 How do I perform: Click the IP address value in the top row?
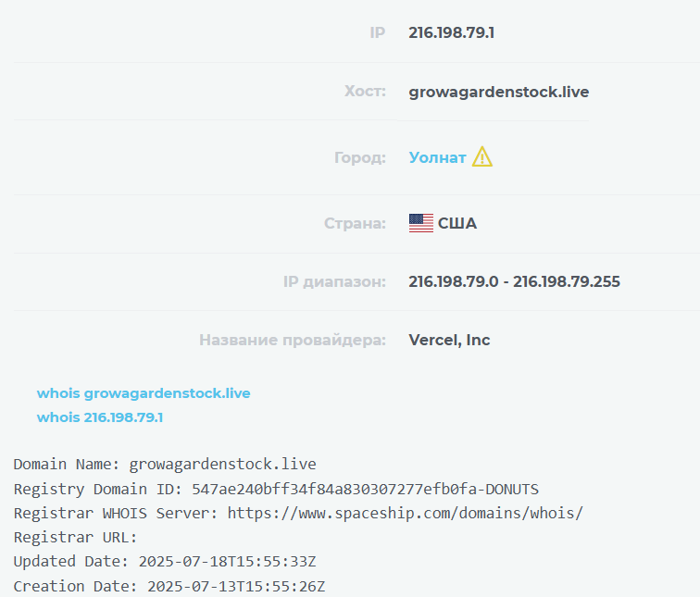pyautogui.click(x=451, y=32)
